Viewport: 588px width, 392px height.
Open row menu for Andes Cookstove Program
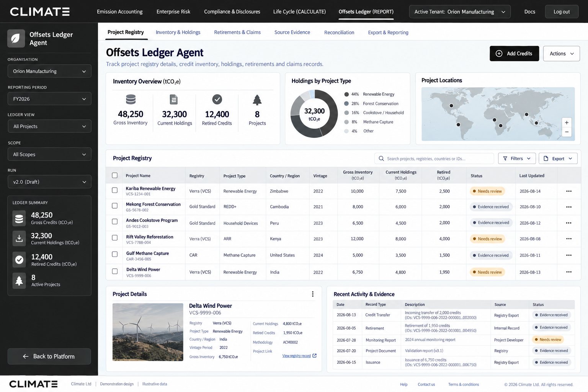pyautogui.click(x=569, y=223)
